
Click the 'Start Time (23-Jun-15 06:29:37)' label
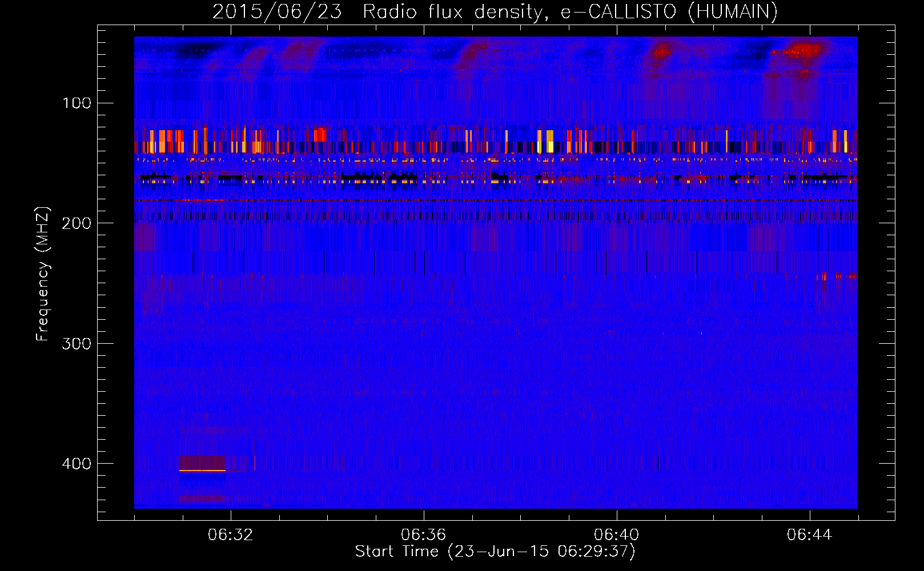tap(495, 552)
